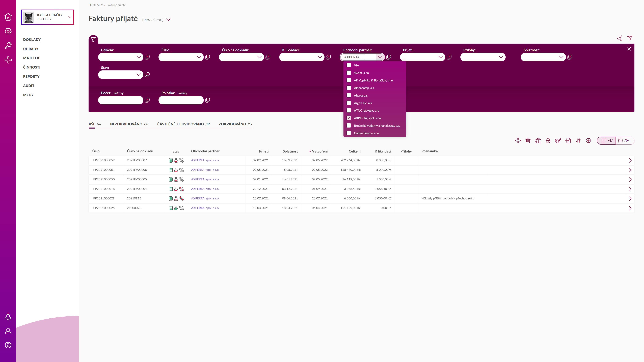Image resolution: width=644 pixels, height=362 pixels.
Task: Open the saved view dropdown next to (neuloženo)
Action: tap(168, 20)
